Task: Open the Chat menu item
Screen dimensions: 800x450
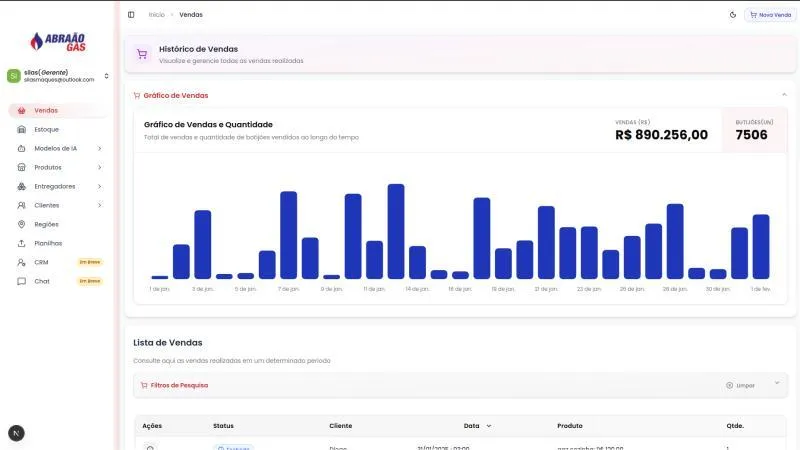Action: click(41, 281)
